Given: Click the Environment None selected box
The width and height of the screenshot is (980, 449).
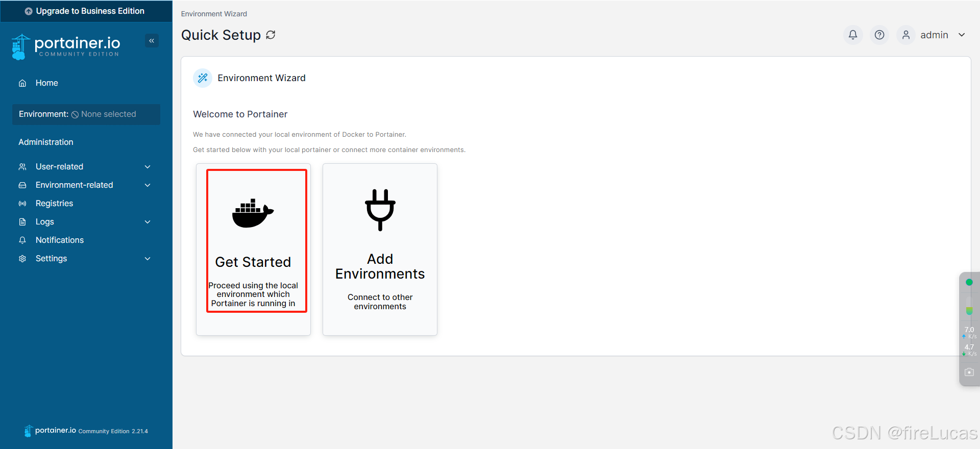Looking at the screenshot, I should point(86,114).
